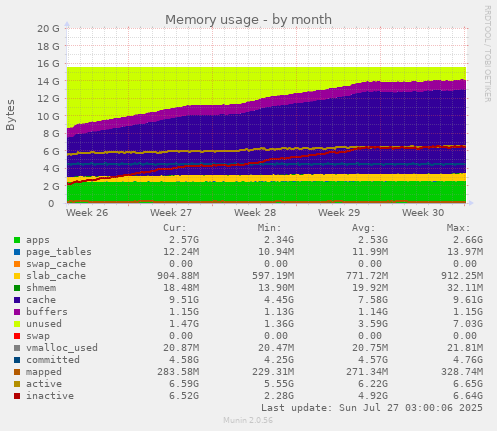The width and height of the screenshot is (497, 431).
Task: Click the buffers min value 1.13G
Action: (x=279, y=312)
